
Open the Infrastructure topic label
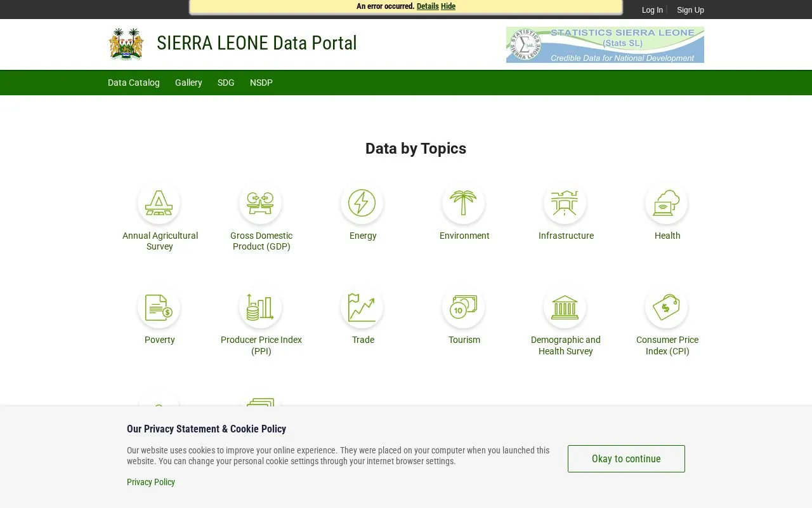(566, 236)
